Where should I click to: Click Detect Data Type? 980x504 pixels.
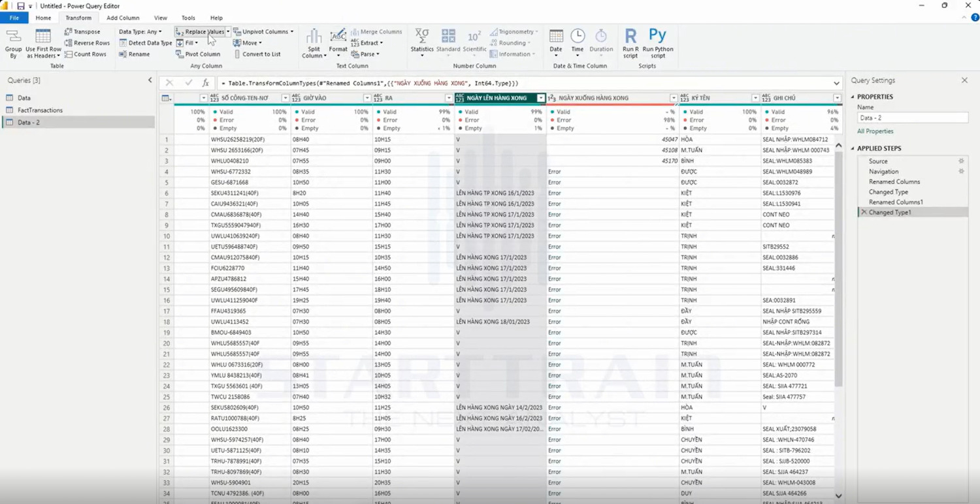click(x=146, y=43)
